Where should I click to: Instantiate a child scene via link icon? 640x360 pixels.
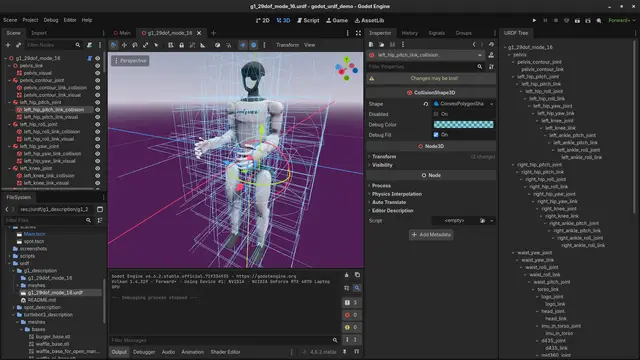point(18,45)
